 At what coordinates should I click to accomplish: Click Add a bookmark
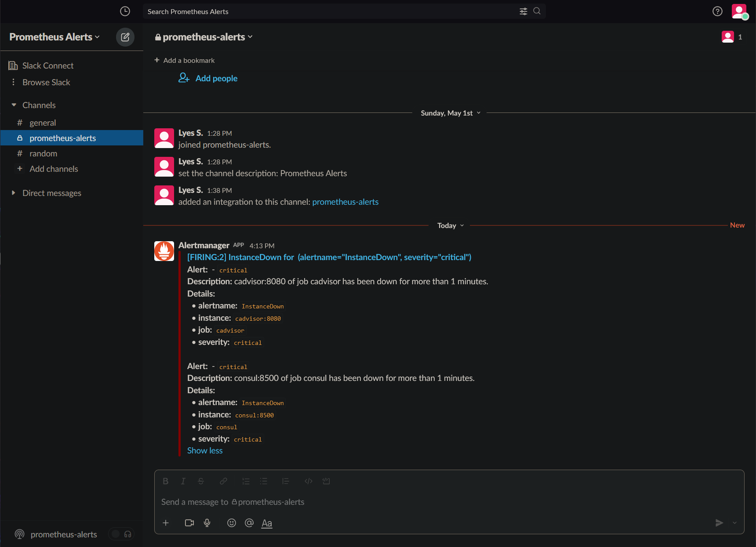pyautogui.click(x=189, y=60)
